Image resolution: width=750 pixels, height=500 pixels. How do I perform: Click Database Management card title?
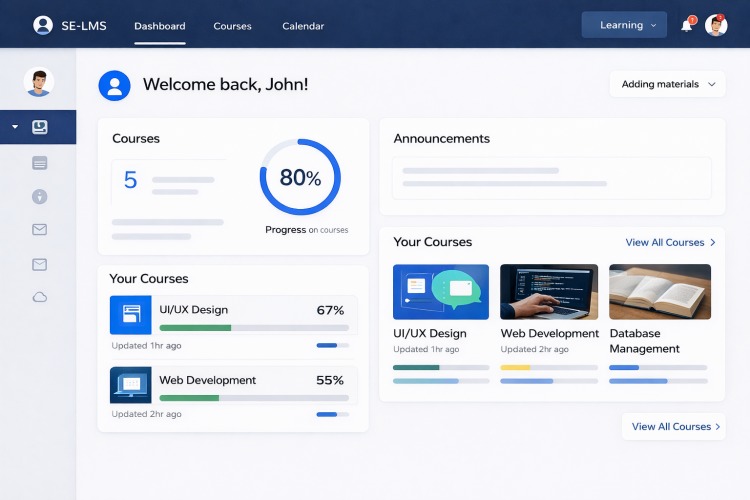(645, 341)
